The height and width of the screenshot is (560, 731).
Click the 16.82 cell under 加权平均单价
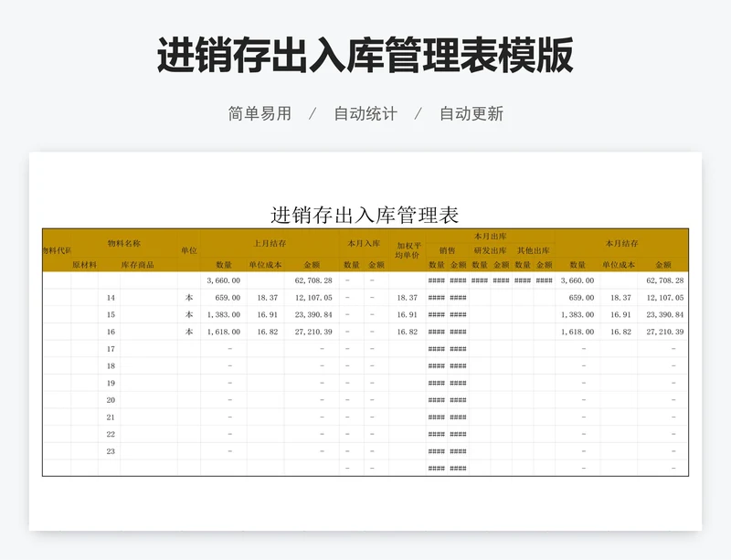[407, 333]
